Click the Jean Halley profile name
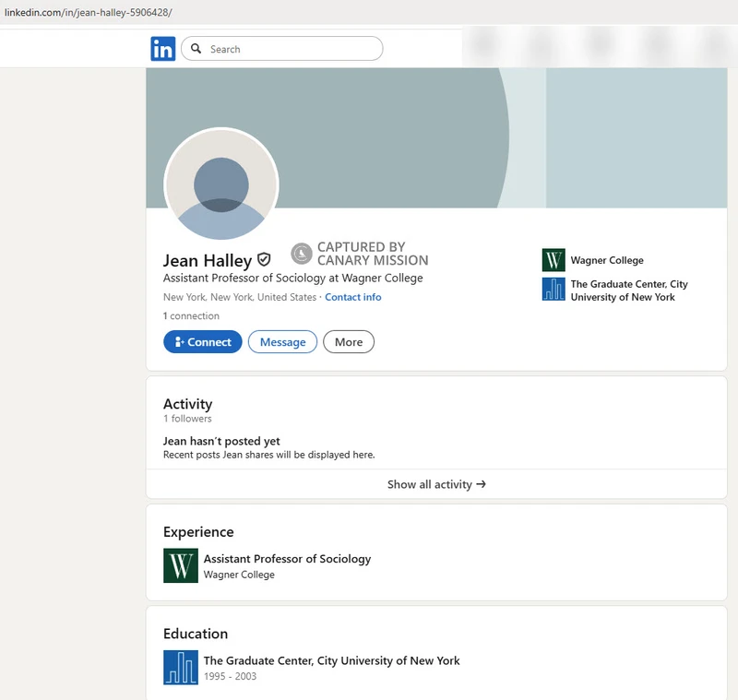The height and width of the screenshot is (700, 738). pyautogui.click(x=208, y=261)
